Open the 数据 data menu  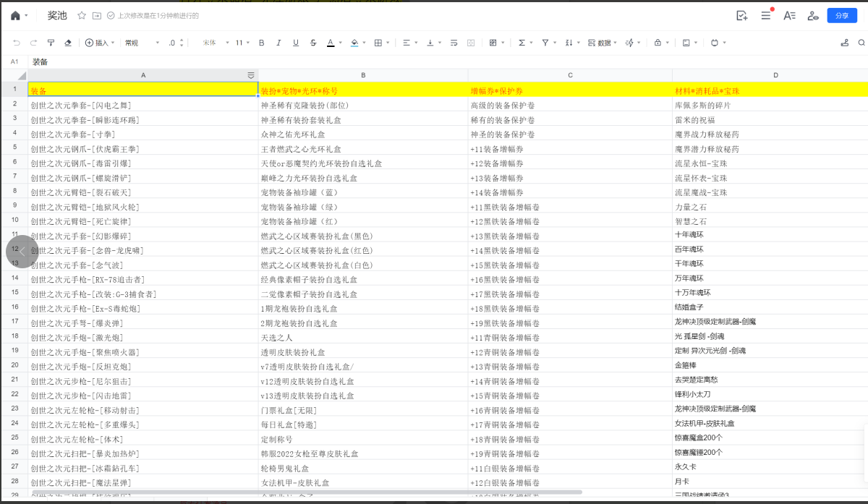tap(600, 43)
